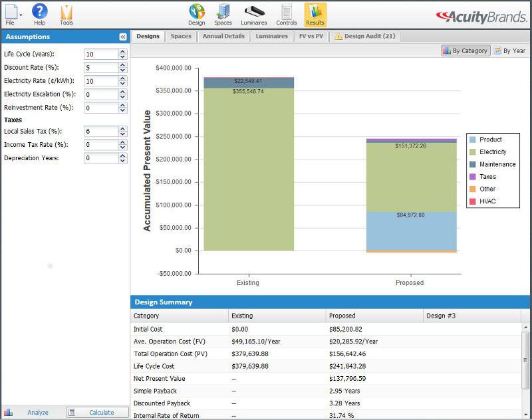Click the Calculate button
This screenshot has width=532, height=420.
(x=97, y=412)
